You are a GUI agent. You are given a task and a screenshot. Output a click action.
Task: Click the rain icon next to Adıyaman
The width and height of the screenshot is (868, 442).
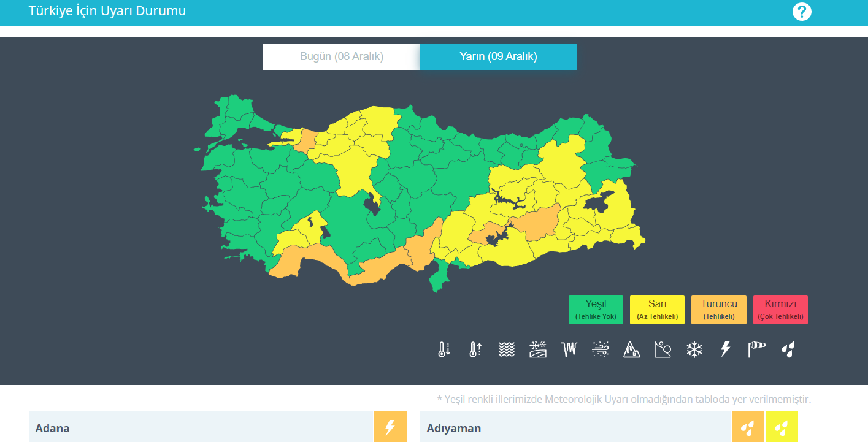point(748,427)
